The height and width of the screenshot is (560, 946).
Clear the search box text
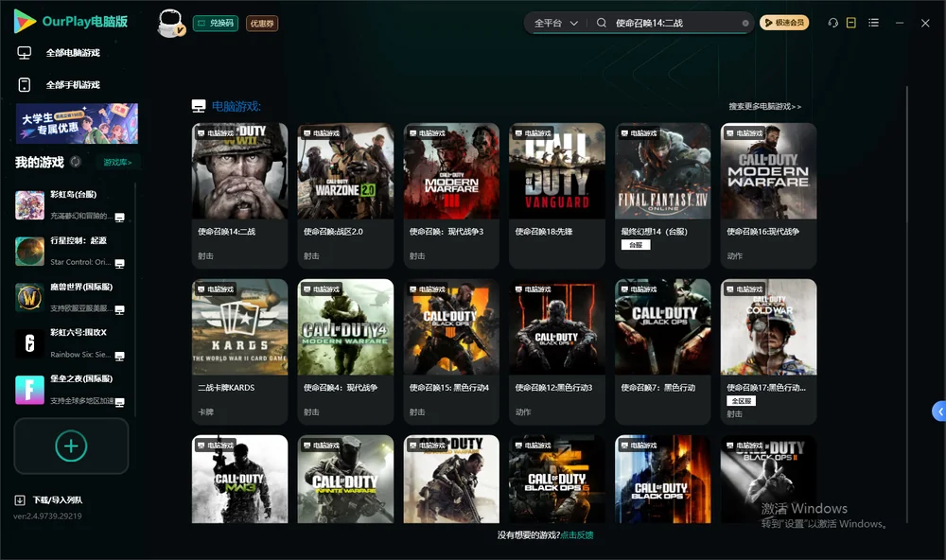(x=745, y=23)
